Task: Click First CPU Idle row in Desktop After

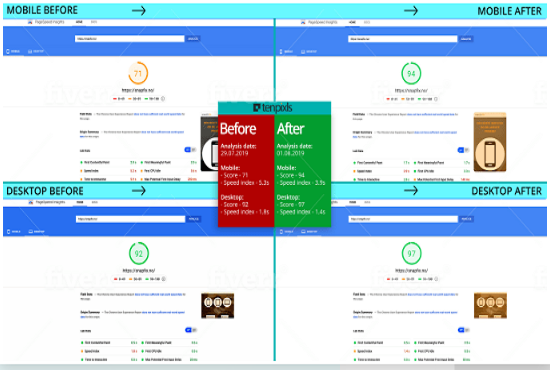Action: tap(442, 351)
